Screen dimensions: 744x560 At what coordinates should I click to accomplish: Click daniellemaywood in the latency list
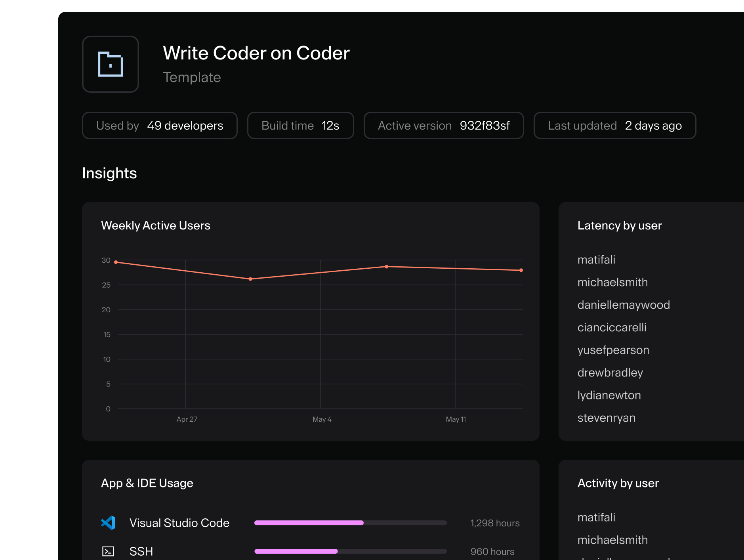[x=624, y=305]
